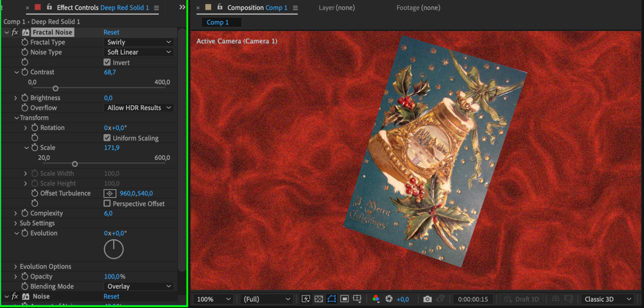Image resolution: width=644 pixels, height=308 pixels.
Task: Click the Fractal Noise effect preset icon
Action: pos(26,32)
